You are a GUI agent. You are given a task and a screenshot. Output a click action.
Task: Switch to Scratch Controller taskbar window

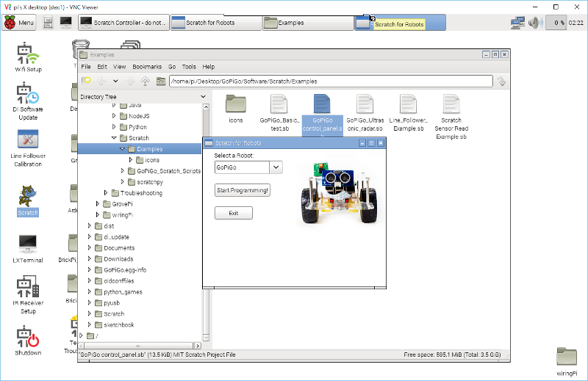point(123,23)
